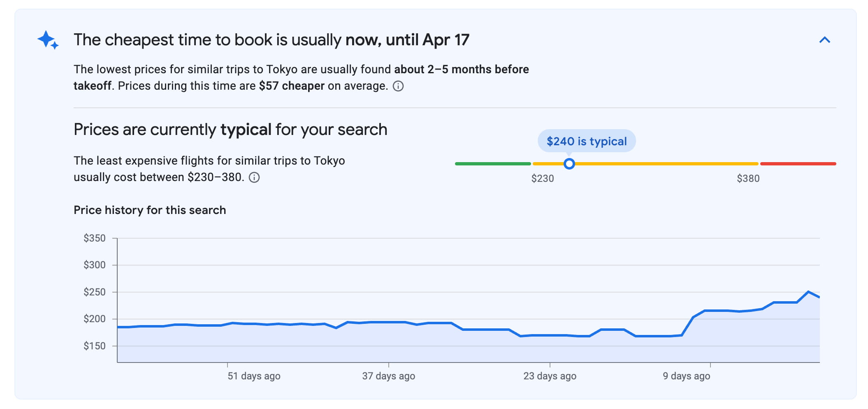Click the green low-price range segment
This screenshot has width=868, height=409.
tap(492, 164)
